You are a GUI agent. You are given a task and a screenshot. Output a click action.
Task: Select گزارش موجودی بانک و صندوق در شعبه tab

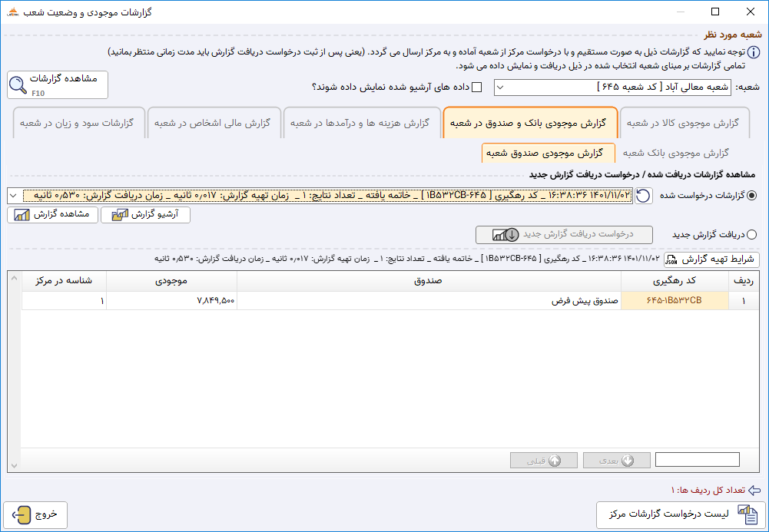(x=529, y=123)
